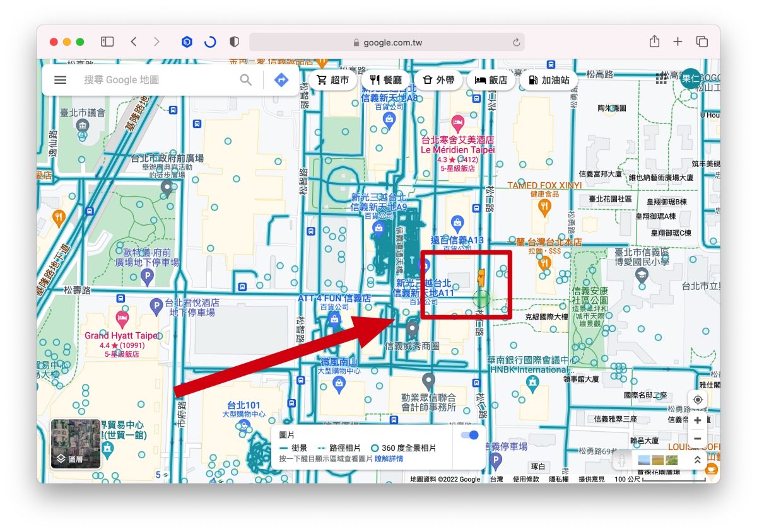Click the 使用條款 footer link
The width and height of the screenshot is (757, 532).
click(526, 479)
